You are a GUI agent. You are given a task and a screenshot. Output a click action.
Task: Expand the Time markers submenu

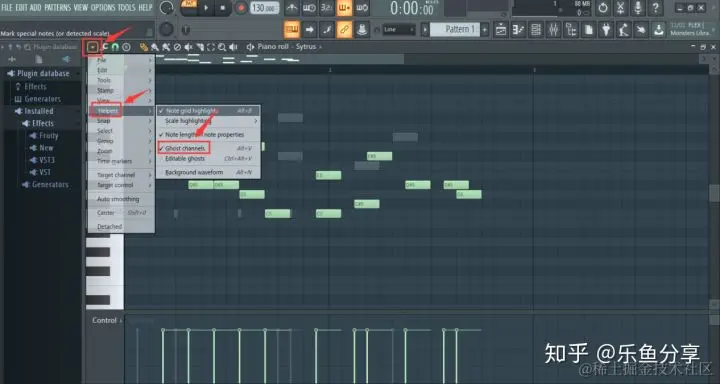(x=122, y=161)
